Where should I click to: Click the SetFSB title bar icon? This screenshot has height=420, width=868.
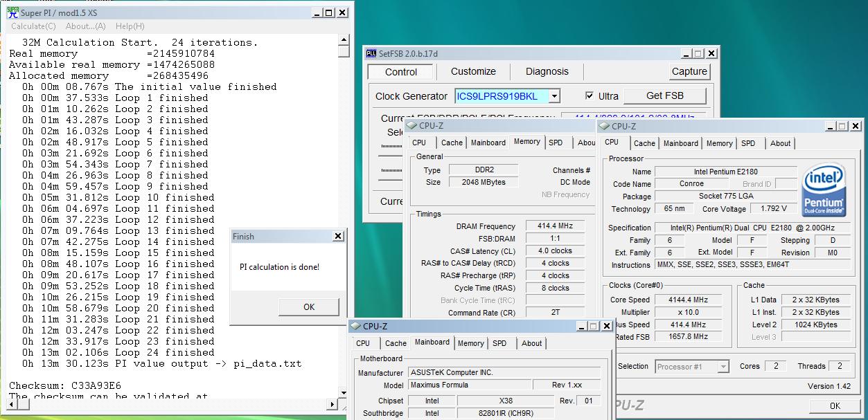pos(371,53)
